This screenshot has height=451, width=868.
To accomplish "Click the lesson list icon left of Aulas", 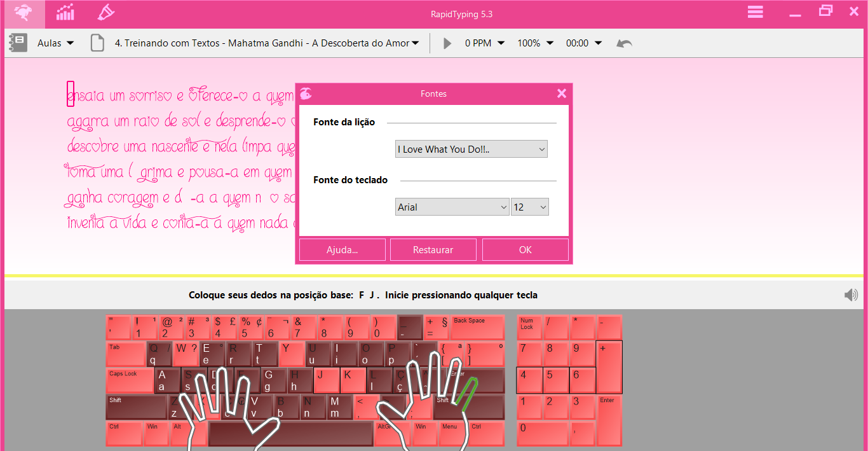I will pyautogui.click(x=17, y=43).
